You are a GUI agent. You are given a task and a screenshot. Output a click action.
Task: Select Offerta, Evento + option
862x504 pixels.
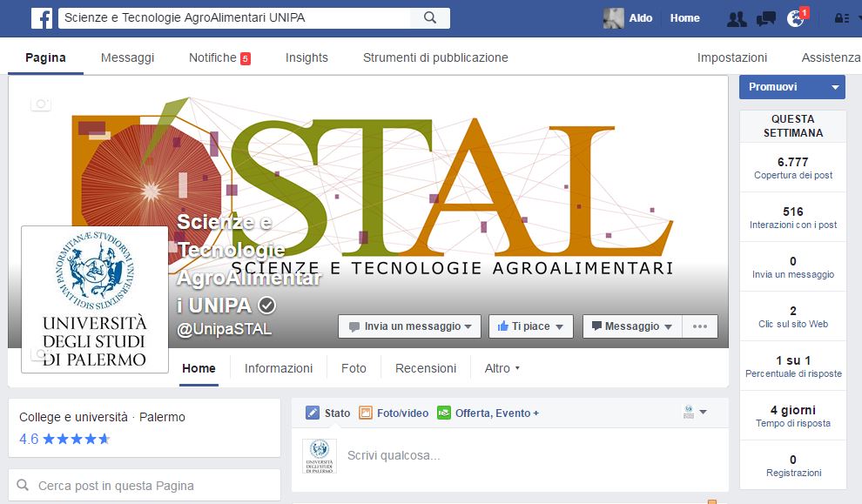[488, 413]
